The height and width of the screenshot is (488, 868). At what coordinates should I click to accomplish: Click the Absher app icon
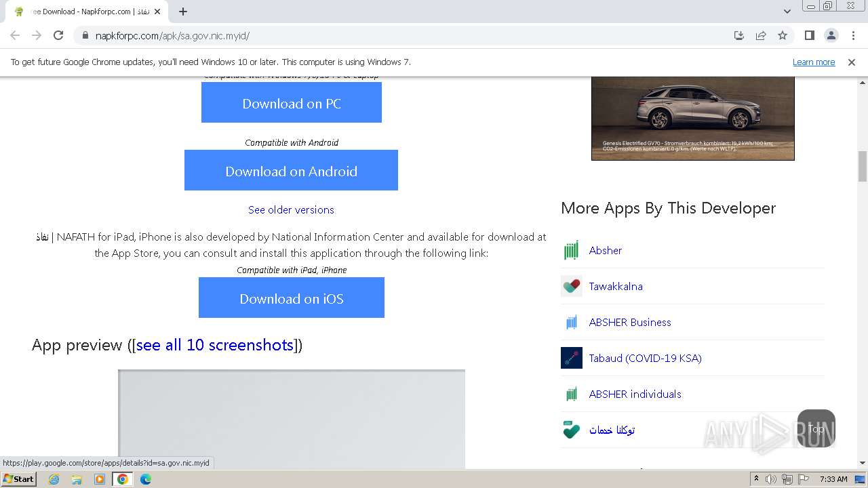[572, 250]
